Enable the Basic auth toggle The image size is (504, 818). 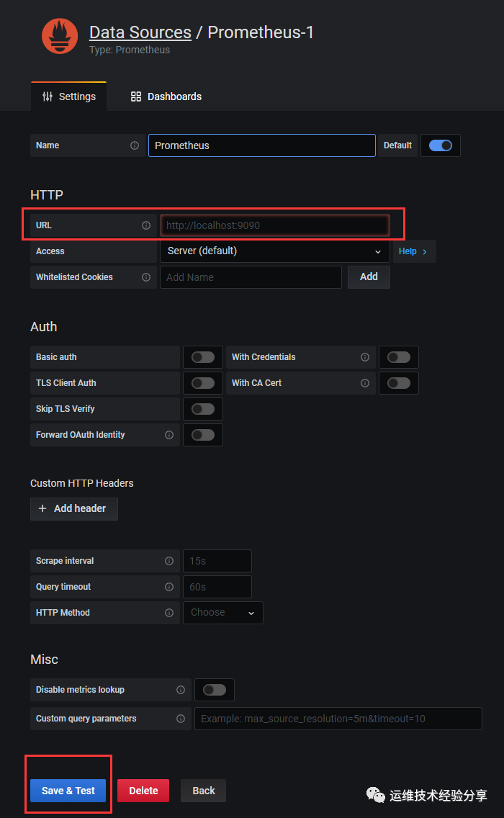pyautogui.click(x=202, y=357)
